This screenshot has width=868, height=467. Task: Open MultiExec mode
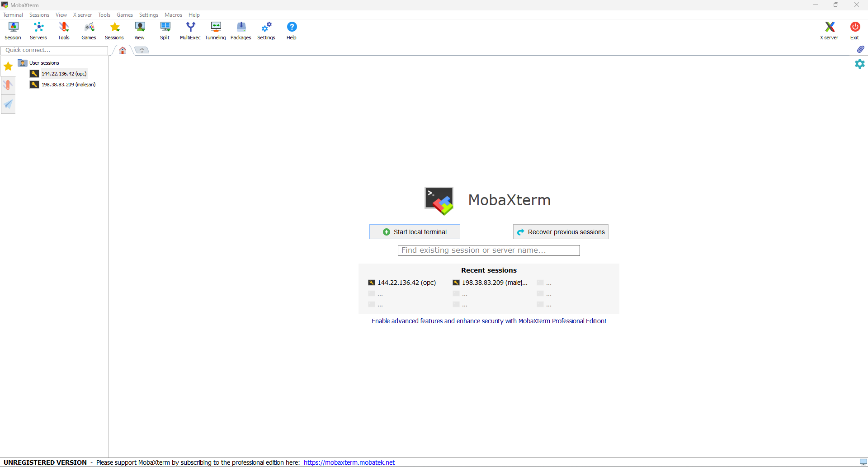pyautogui.click(x=190, y=30)
